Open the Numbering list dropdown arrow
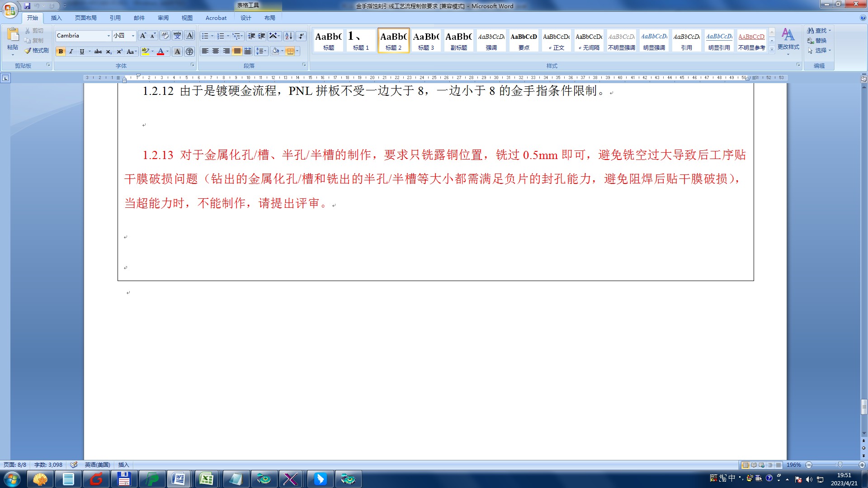 pos(228,36)
